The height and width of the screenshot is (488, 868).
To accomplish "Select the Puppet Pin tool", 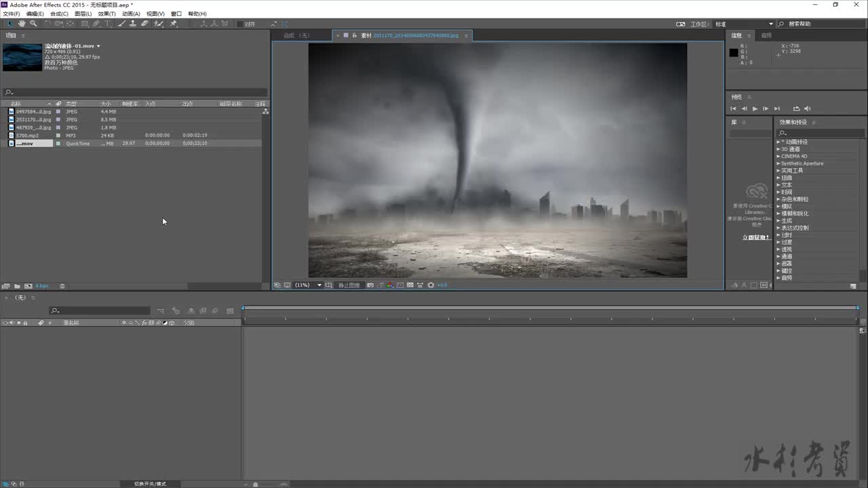I will point(174,24).
